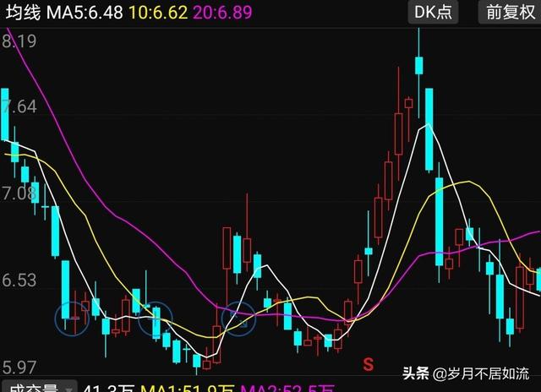Screen dimensions: 541x392
Task: Open the 成交量 indicator dropdown
Action: pos(39,388)
